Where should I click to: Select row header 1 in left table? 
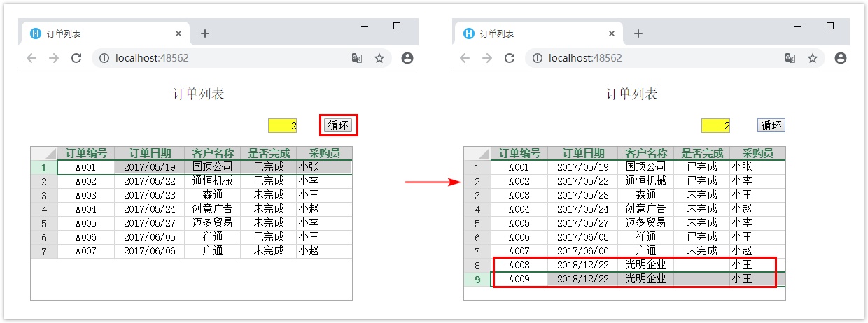[44, 167]
